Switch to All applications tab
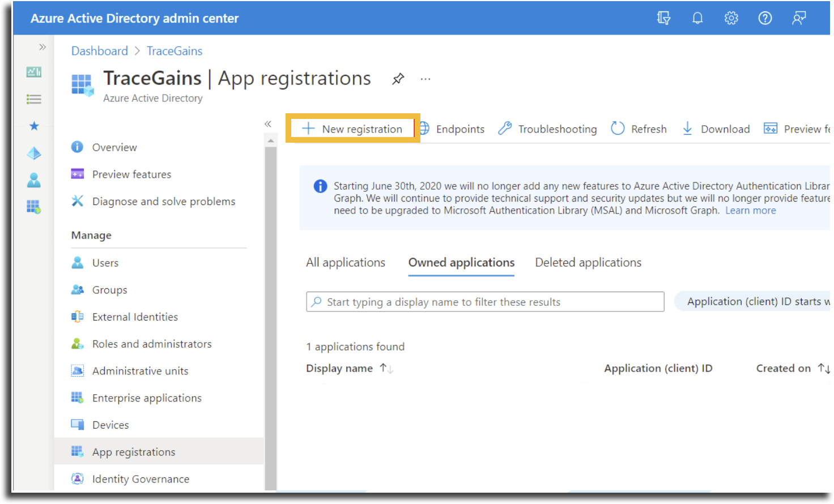834x504 pixels. (346, 263)
